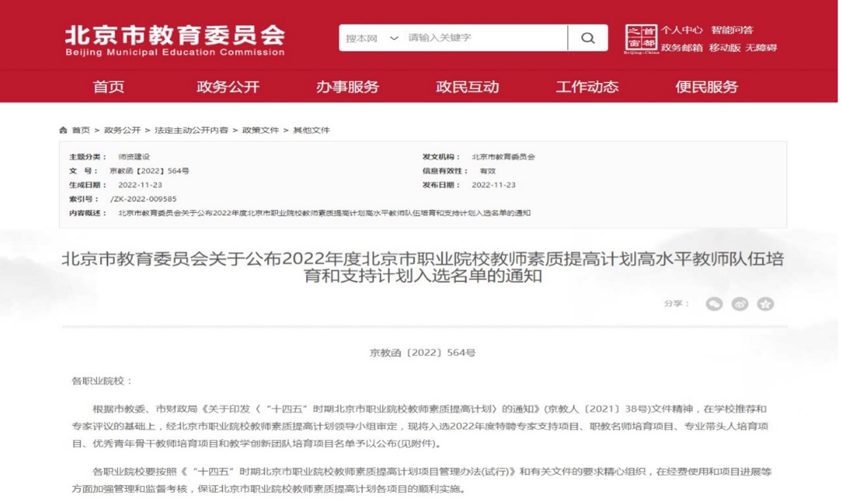Click the star-shaped Qzone share icon
Viewport: 841px width, 504px height.
pos(765,304)
